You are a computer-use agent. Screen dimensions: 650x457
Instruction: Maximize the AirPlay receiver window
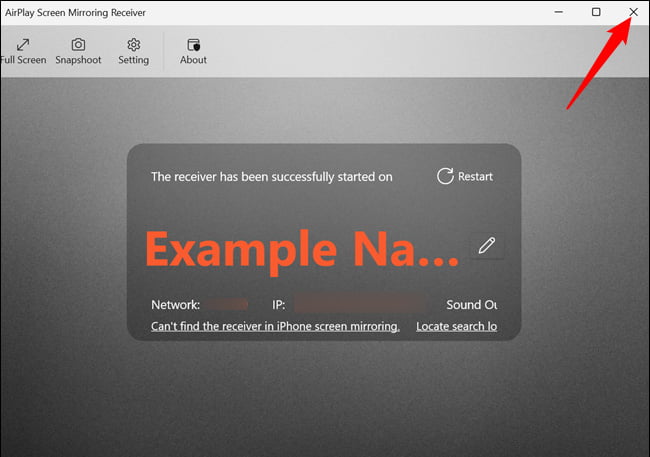pos(596,12)
